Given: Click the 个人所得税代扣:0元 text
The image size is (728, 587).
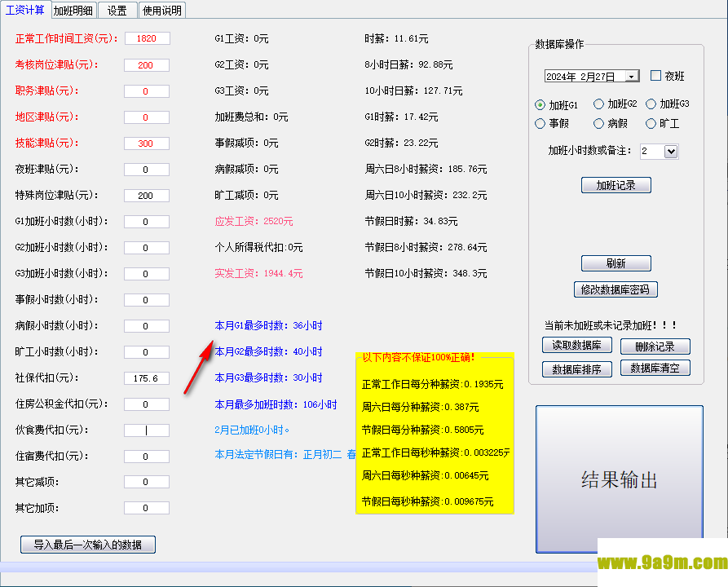Looking at the screenshot, I should (258, 247).
